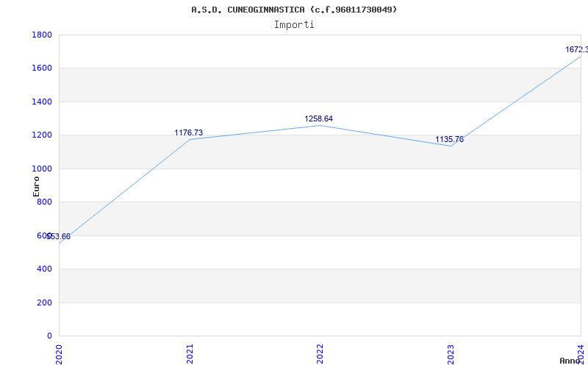Click the 1800 y-axis tick label
The width and height of the screenshot is (588, 368).
[x=41, y=35]
